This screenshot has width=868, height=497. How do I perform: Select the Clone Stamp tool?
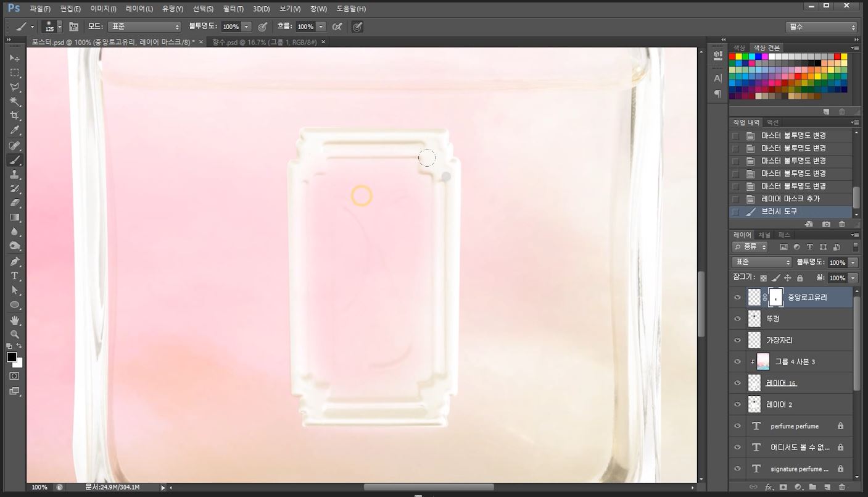click(15, 175)
